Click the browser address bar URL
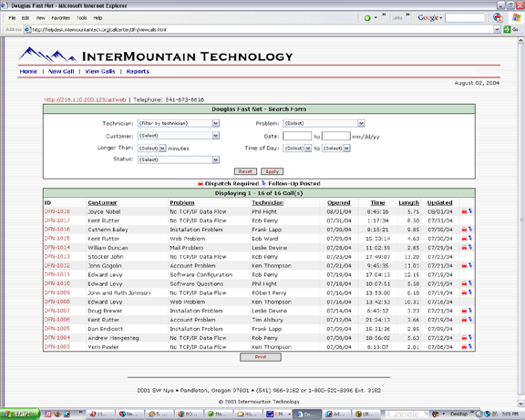 click(x=99, y=30)
